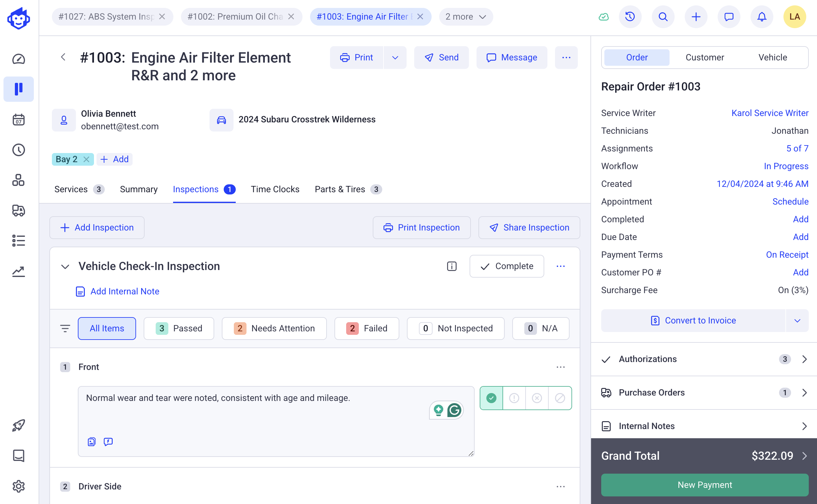
Task: Click the search magnifier icon
Action: tap(663, 17)
